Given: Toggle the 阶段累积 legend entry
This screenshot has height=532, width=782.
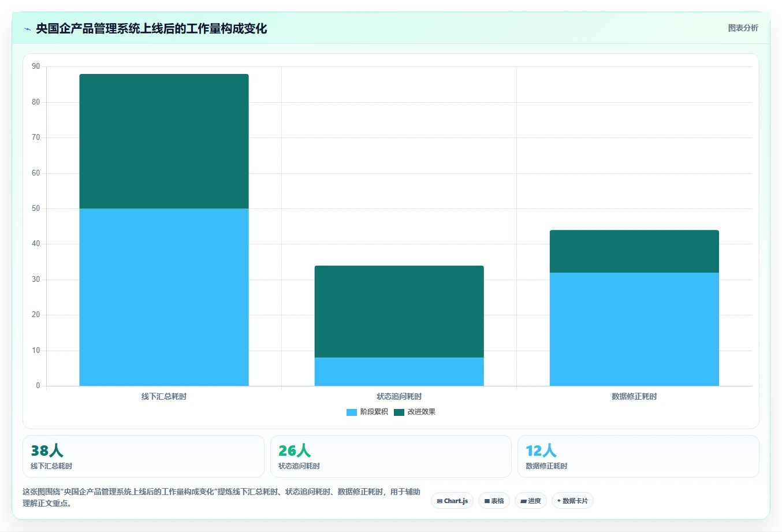Looking at the screenshot, I should [x=367, y=412].
